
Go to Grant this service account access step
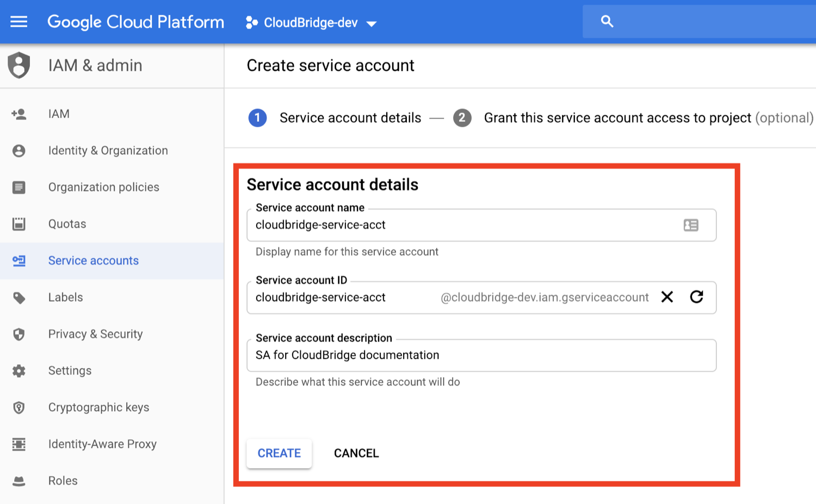pyautogui.click(x=648, y=118)
